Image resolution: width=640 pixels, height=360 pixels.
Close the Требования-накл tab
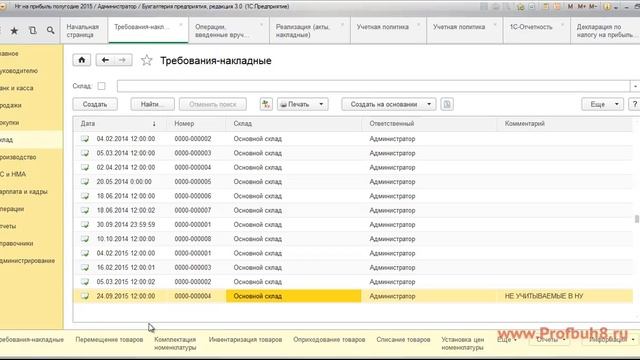coord(181,25)
